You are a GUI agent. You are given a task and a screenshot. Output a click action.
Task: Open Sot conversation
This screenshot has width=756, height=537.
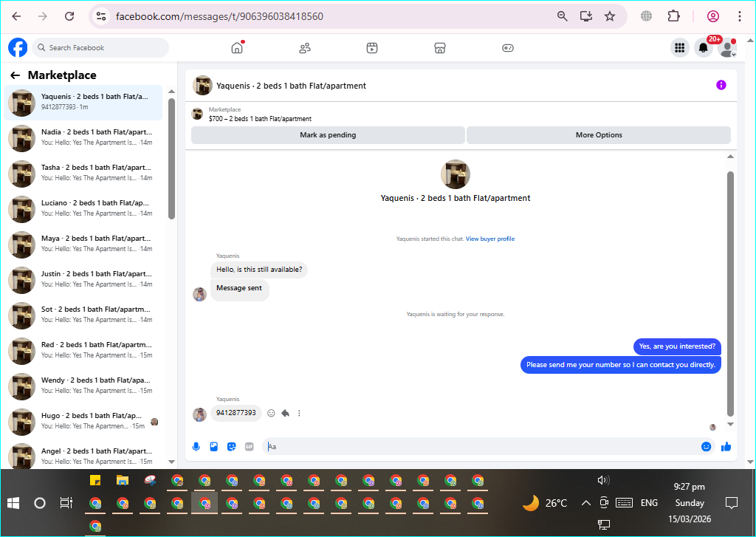[83, 315]
